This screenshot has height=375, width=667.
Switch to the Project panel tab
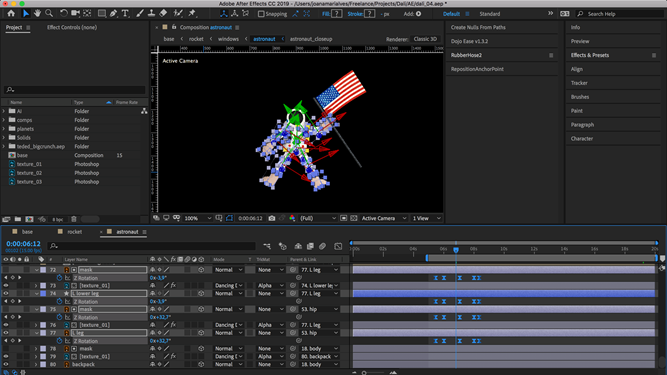[14, 27]
